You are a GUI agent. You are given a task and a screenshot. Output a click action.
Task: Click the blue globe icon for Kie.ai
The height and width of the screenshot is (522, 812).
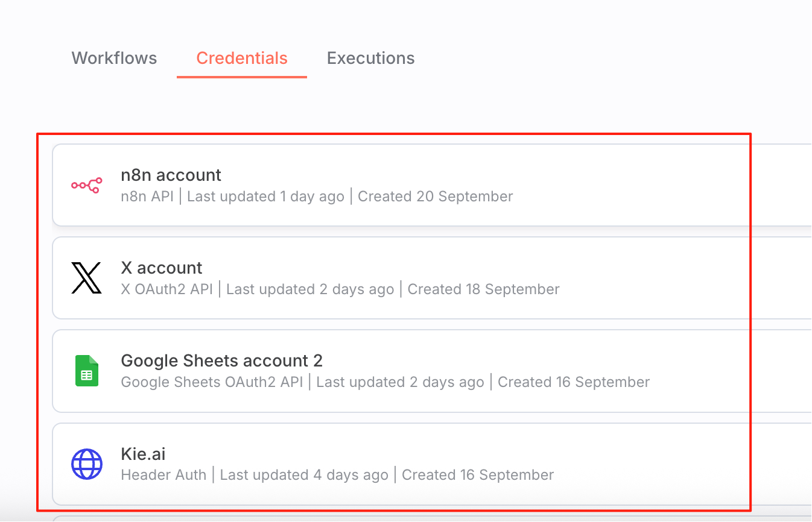click(x=86, y=464)
